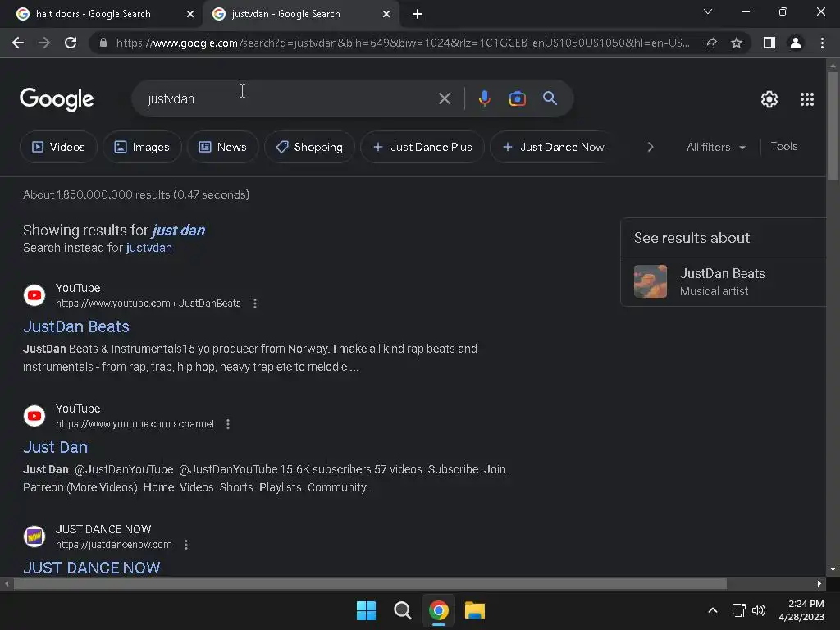Filter results by News
The image size is (840, 630).
[223, 147]
